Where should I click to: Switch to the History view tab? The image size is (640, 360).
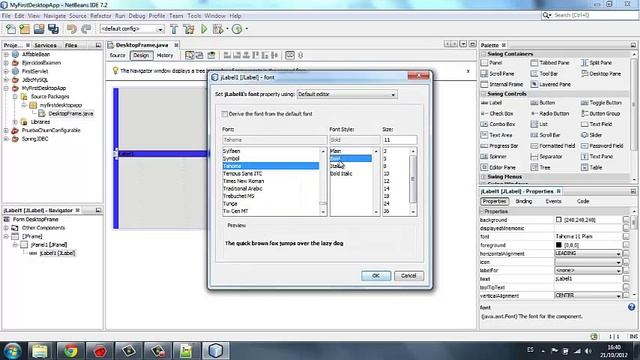point(165,56)
